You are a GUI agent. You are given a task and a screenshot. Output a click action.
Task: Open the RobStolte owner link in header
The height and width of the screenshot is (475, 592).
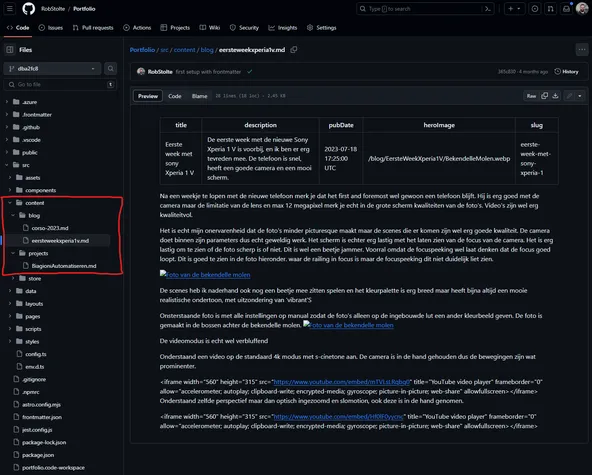tap(53, 9)
